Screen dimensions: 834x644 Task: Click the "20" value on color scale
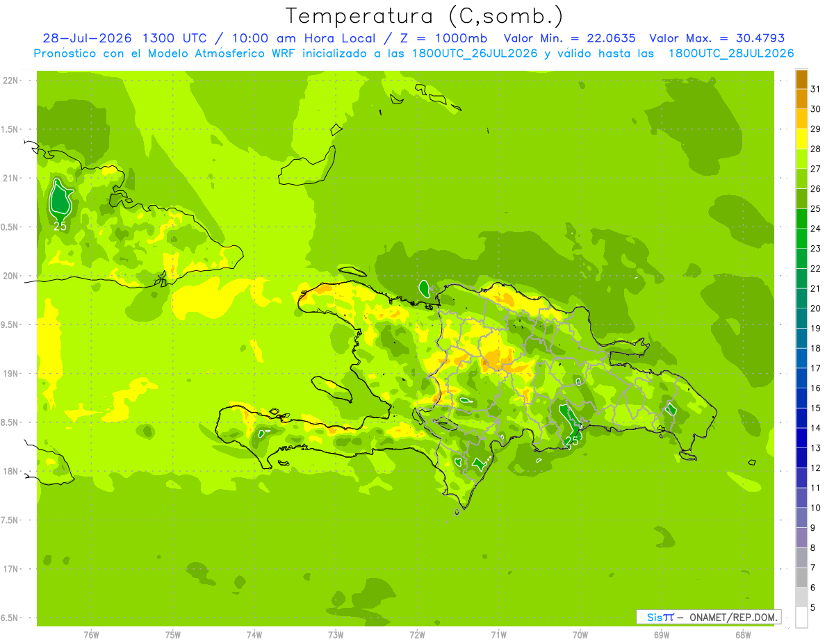tap(816, 308)
